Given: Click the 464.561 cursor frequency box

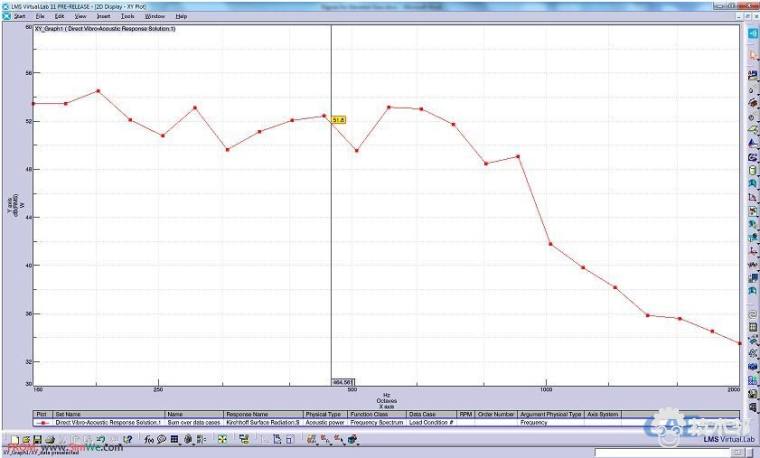Looking at the screenshot, I should tap(344, 382).
